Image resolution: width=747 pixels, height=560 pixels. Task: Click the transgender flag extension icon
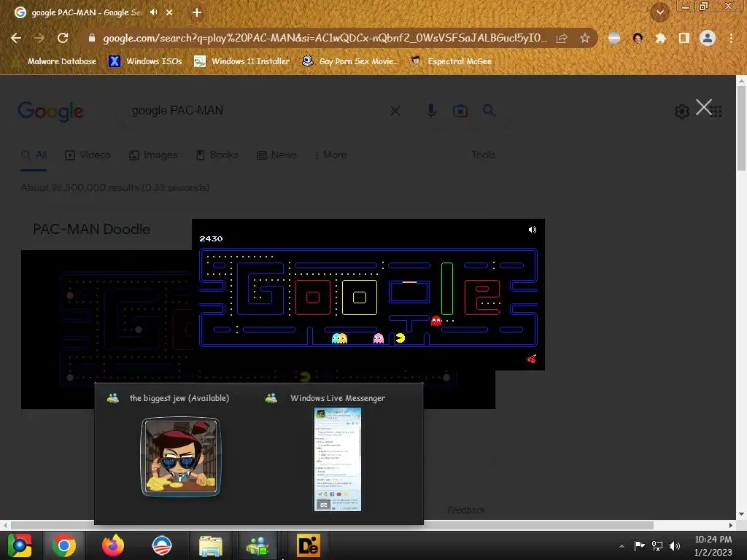tap(614, 38)
